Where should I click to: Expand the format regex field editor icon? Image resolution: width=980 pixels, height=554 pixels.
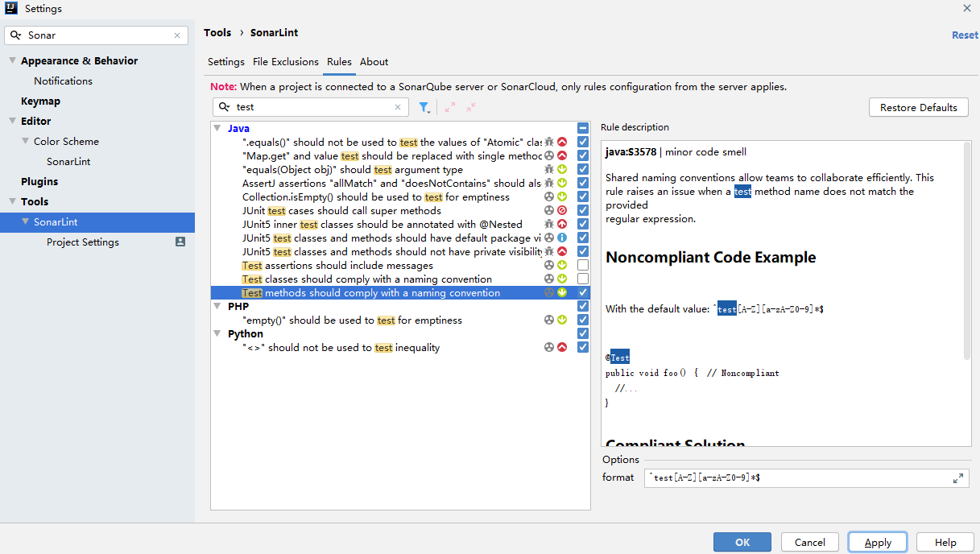pyautogui.click(x=958, y=478)
